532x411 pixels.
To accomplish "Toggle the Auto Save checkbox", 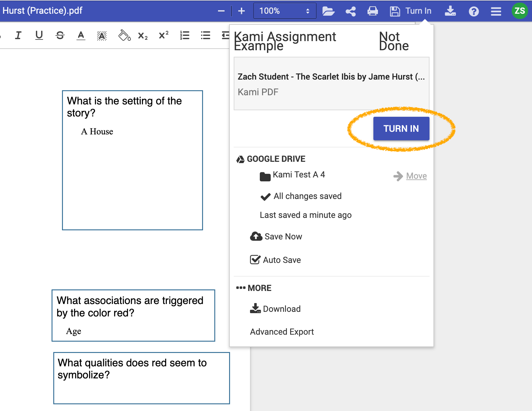I will click(x=255, y=260).
